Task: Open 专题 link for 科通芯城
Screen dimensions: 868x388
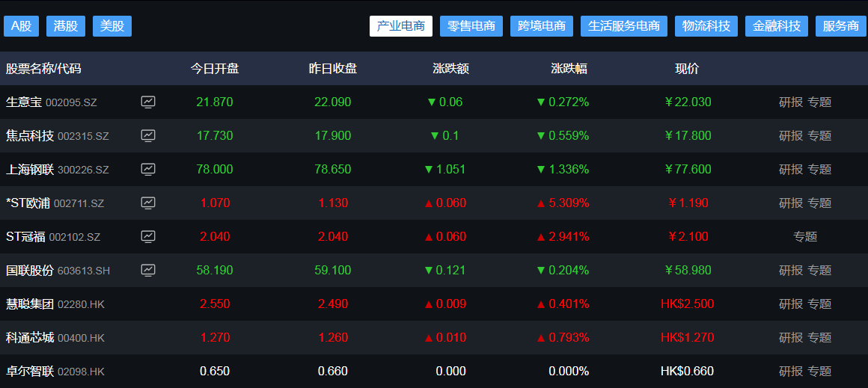Action: (819, 338)
